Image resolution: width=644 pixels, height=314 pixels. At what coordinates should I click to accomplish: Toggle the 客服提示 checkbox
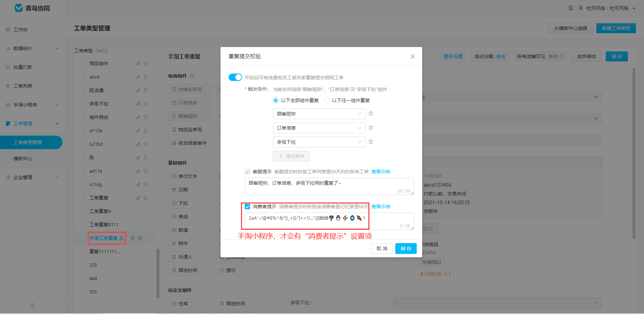click(x=247, y=172)
